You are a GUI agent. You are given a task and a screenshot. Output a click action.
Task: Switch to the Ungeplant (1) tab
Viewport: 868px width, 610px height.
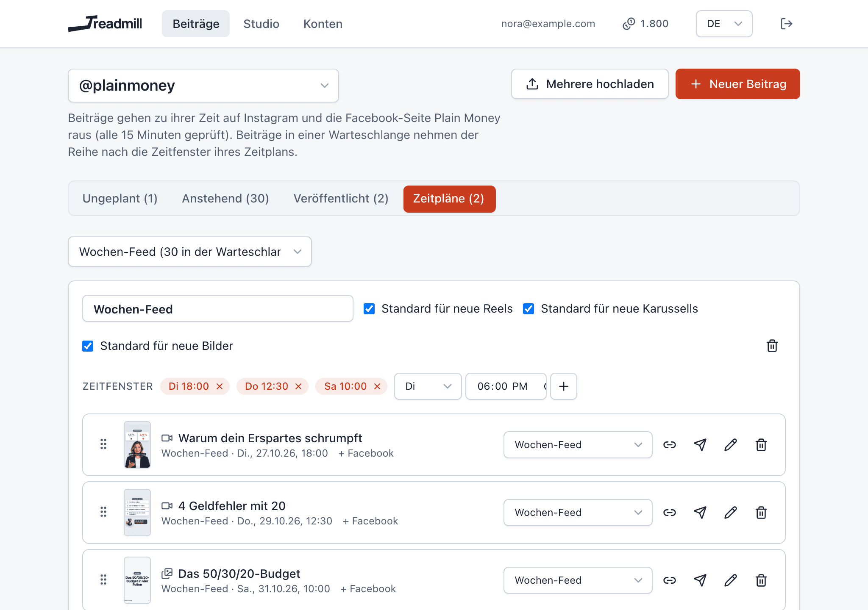click(120, 199)
